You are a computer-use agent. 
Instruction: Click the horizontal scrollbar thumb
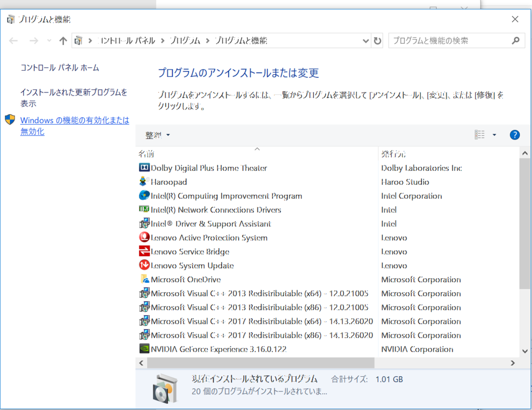(x=261, y=363)
